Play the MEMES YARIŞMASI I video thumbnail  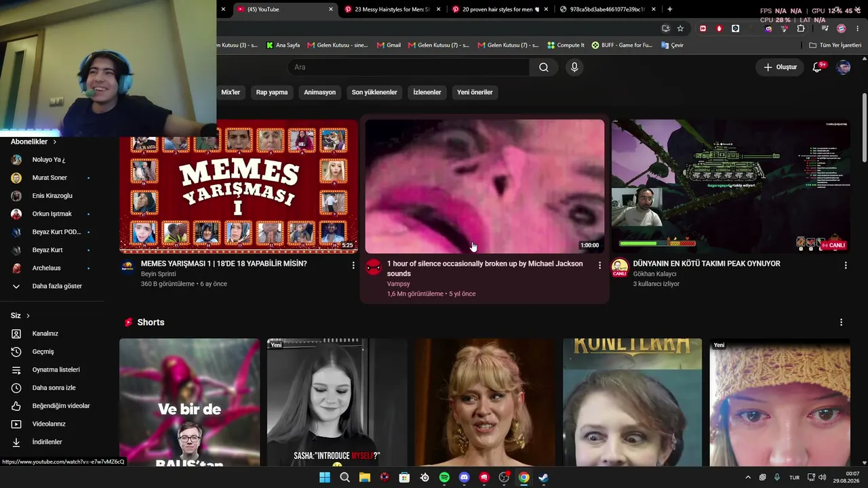coord(239,186)
